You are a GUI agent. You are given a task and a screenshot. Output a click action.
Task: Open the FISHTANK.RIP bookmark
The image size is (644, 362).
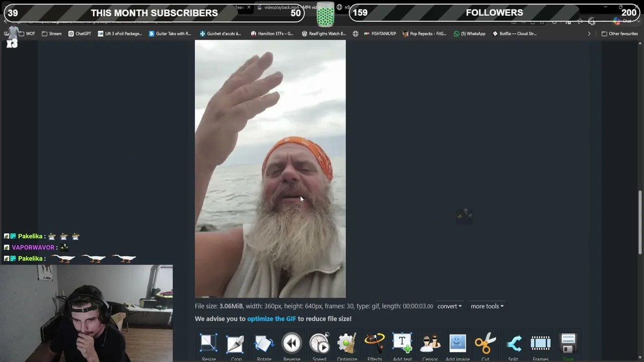[379, 34]
